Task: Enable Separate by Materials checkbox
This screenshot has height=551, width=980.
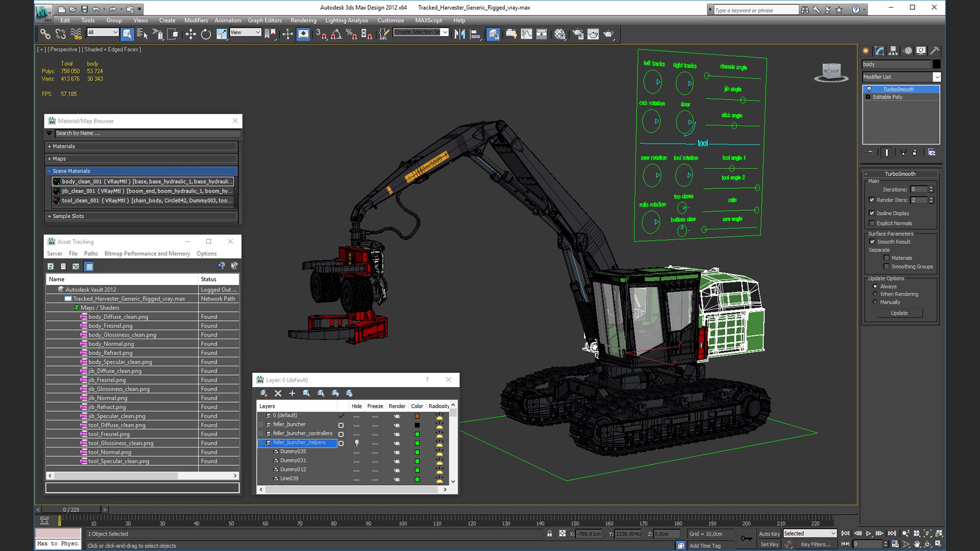Action: (887, 258)
